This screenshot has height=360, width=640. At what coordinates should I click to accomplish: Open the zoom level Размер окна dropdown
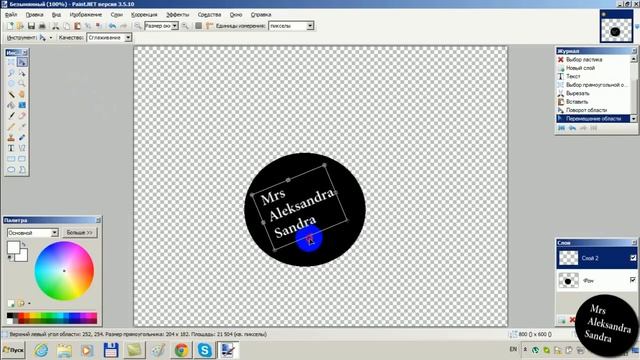175,26
